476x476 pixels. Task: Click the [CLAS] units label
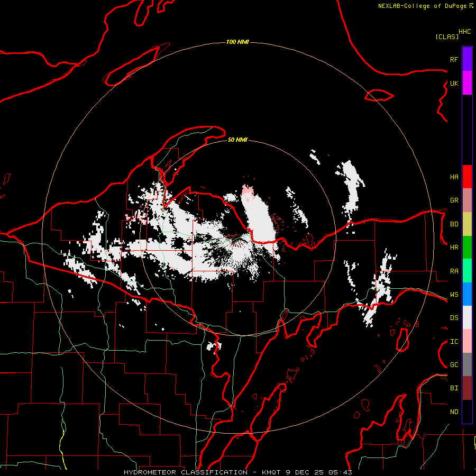point(447,36)
